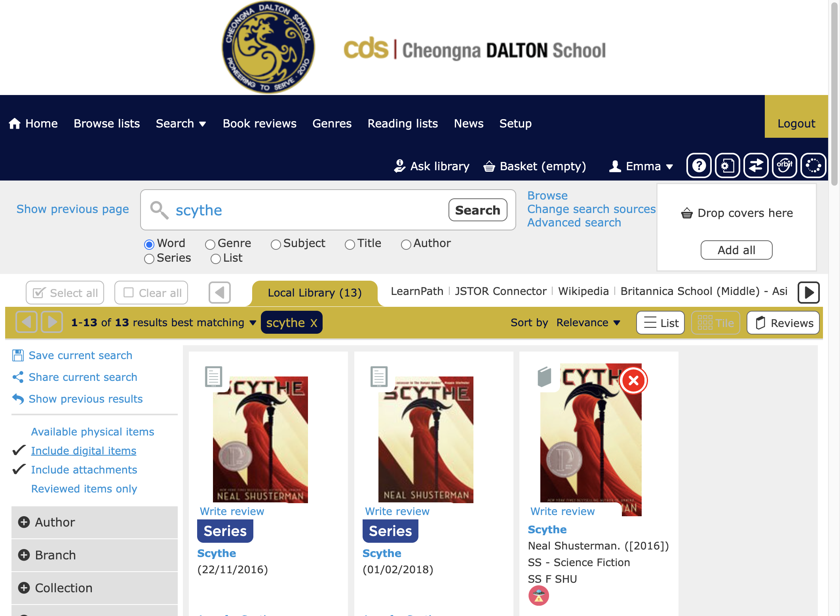This screenshot has width=840, height=616.
Task: Select the List radio button
Action: pos(216,259)
